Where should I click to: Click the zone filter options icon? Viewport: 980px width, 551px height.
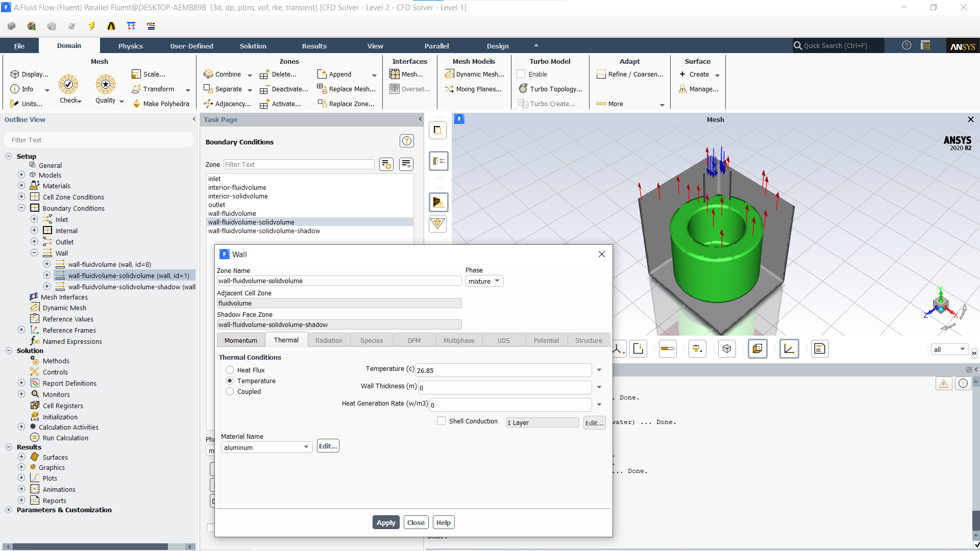[x=386, y=164]
